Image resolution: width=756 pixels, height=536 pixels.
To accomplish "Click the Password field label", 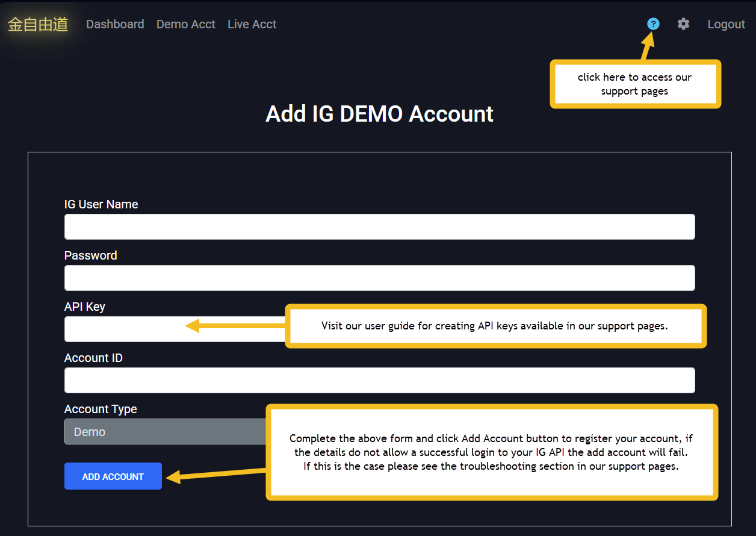I will pyautogui.click(x=91, y=255).
